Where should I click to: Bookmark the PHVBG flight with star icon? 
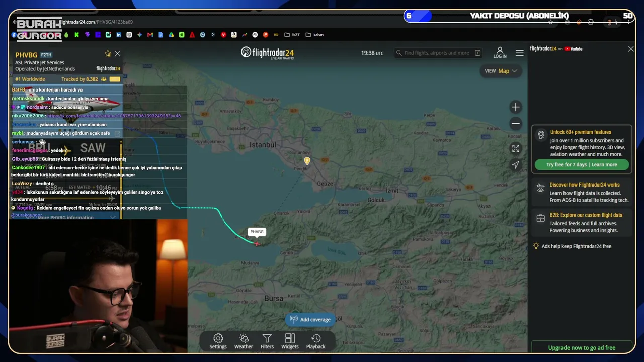click(x=108, y=54)
